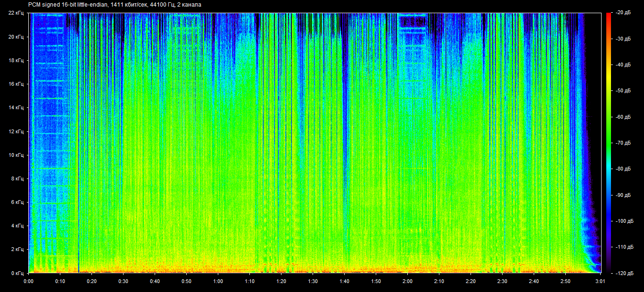Click the 0:10 time axis label

tap(60, 281)
